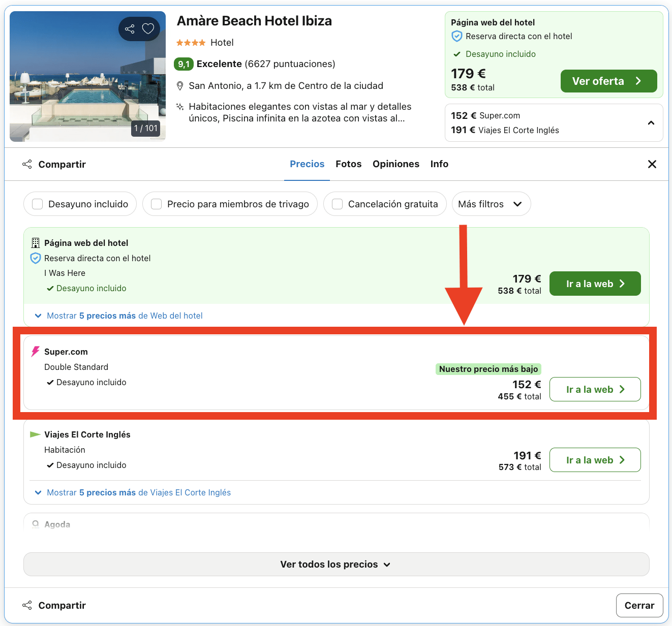The image size is (672, 626).
Task: Click the Viajes El Corte Inglés flag logo
Action: (x=35, y=434)
